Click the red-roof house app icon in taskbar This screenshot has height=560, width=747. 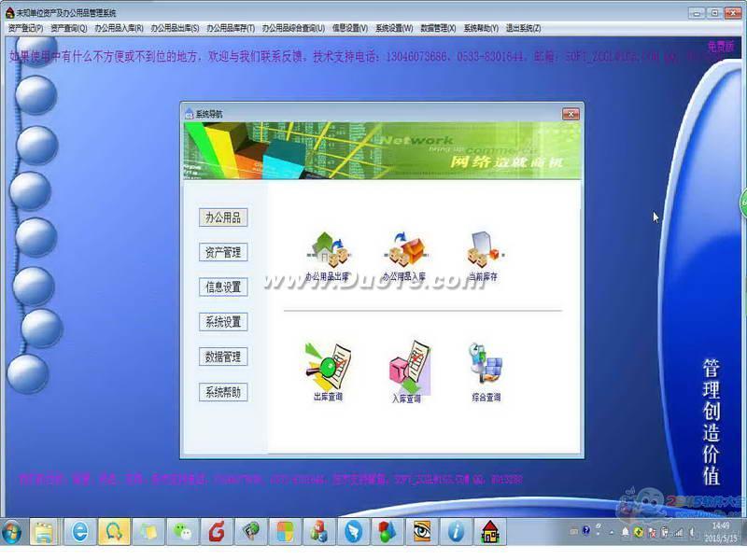coord(489,532)
